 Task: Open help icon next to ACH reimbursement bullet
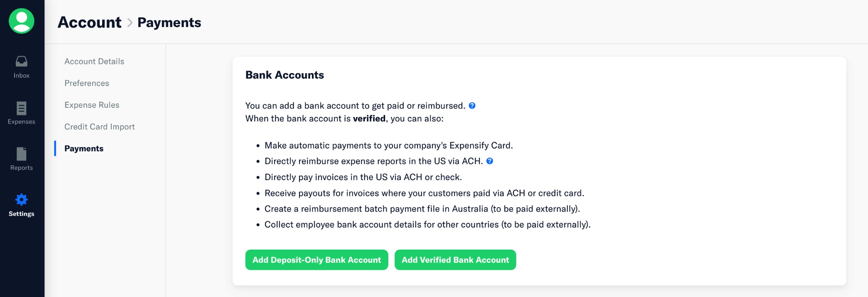tap(490, 161)
